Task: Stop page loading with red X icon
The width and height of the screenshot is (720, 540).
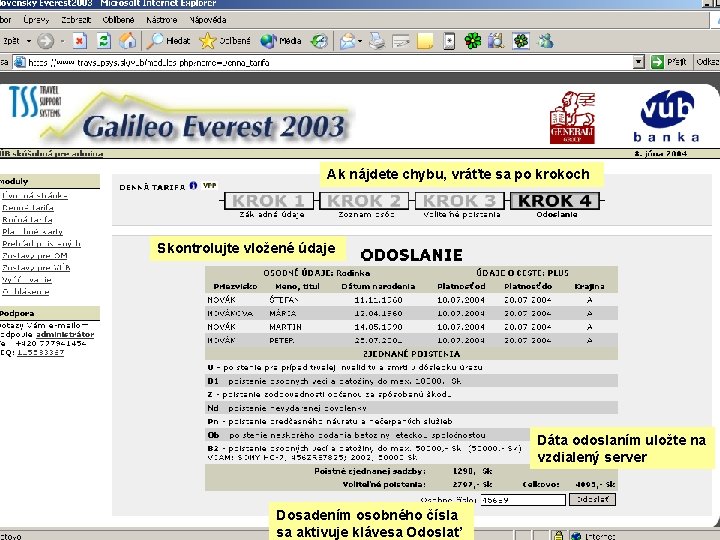Action: pyautogui.click(x=79, y=41)
